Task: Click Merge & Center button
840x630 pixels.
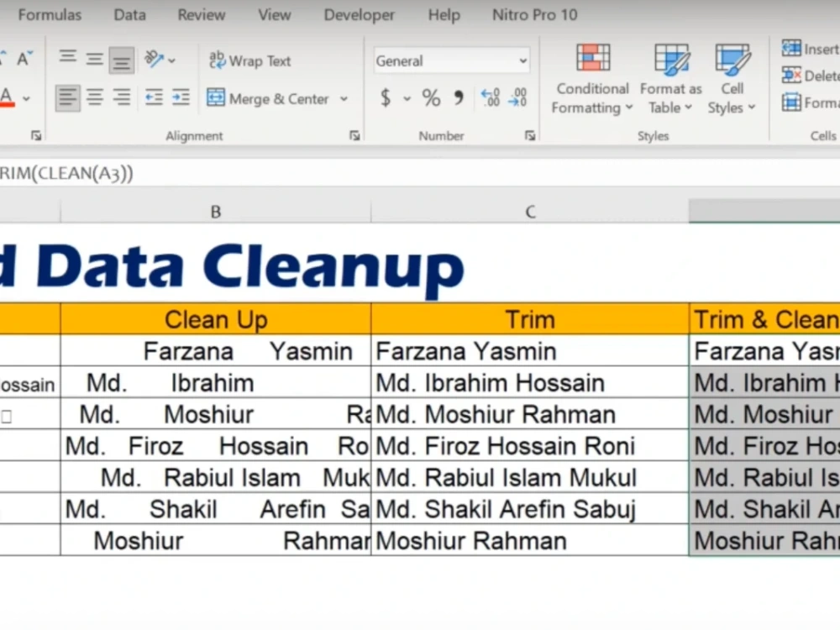Action: (x=268, y=98)
